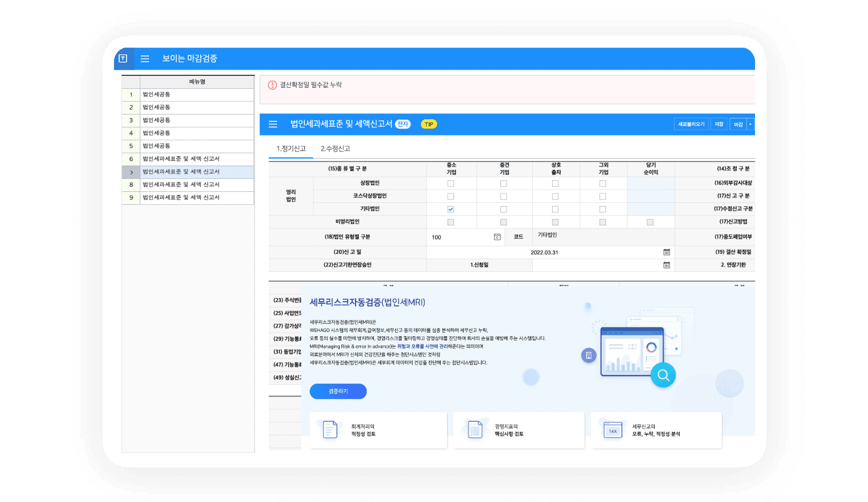Open the calendar icon in the 신청일 row

click(667, 265)
